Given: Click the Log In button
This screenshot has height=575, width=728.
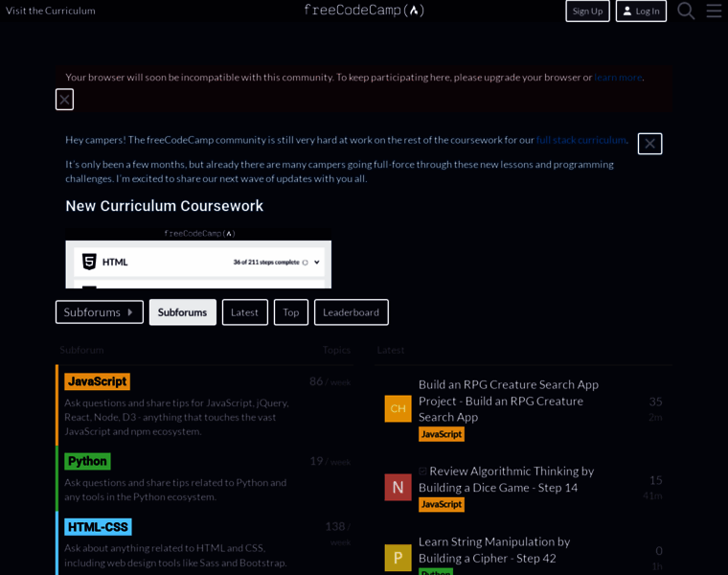Looking at the screenshot, I should coord(641,11).
